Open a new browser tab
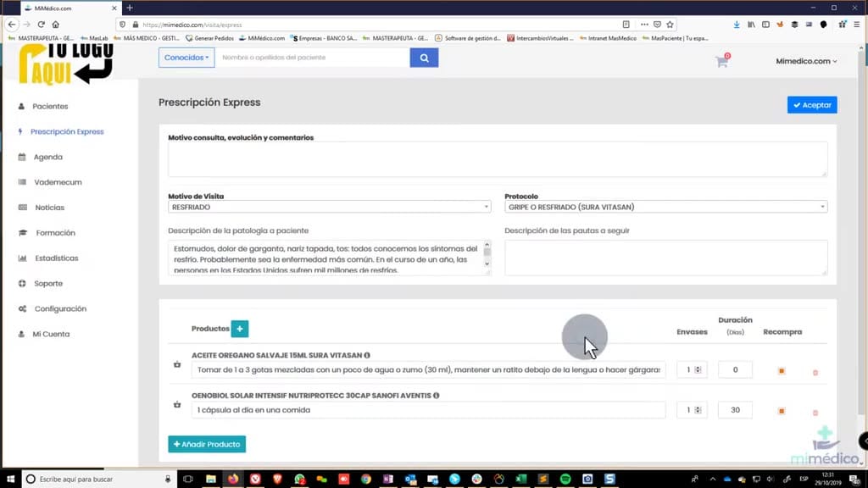 point(130,8)
